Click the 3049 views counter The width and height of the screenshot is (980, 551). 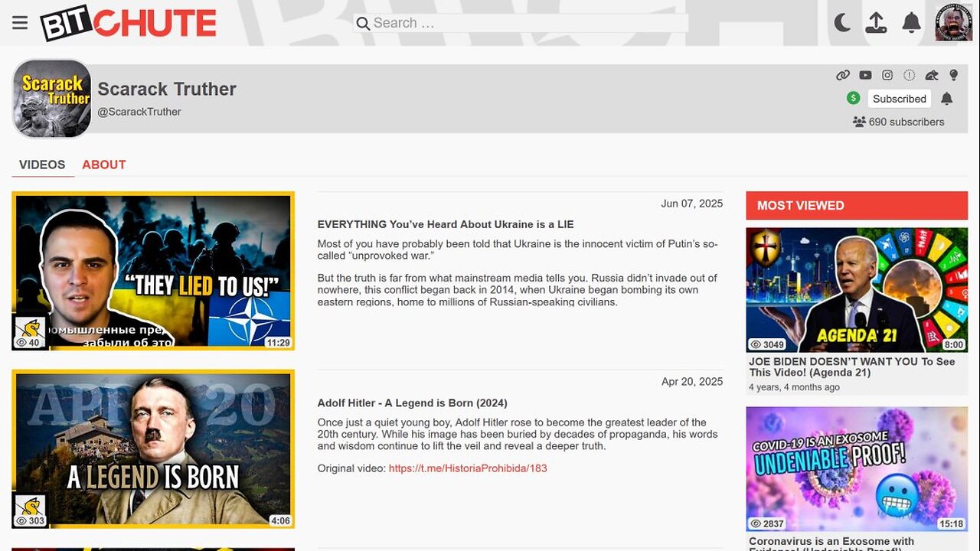768,344
